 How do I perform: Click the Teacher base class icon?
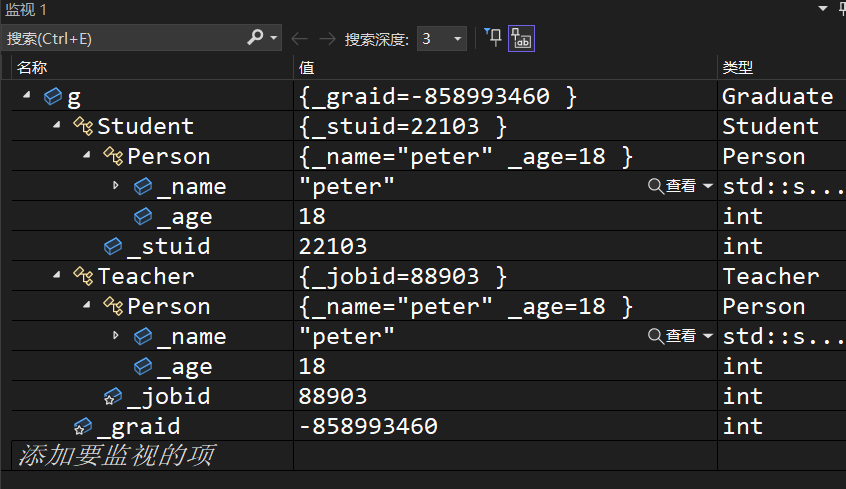pyautogui.click(x=83, y=277)
